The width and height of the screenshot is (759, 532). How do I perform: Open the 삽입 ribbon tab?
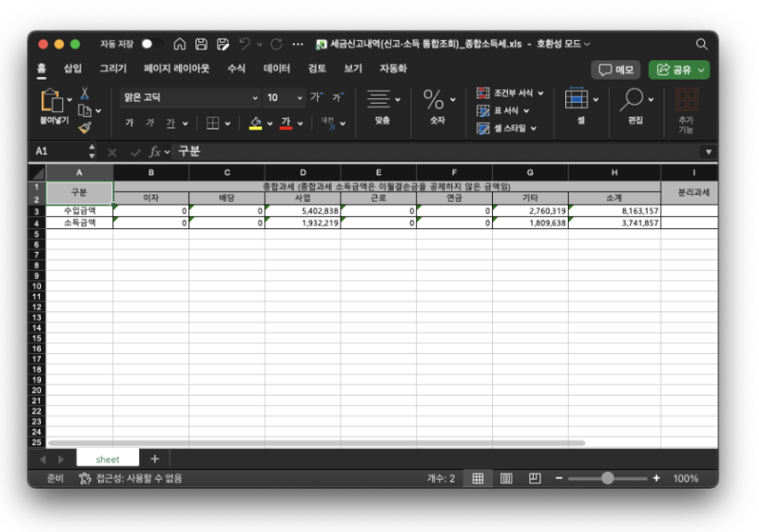click(72, 69)
